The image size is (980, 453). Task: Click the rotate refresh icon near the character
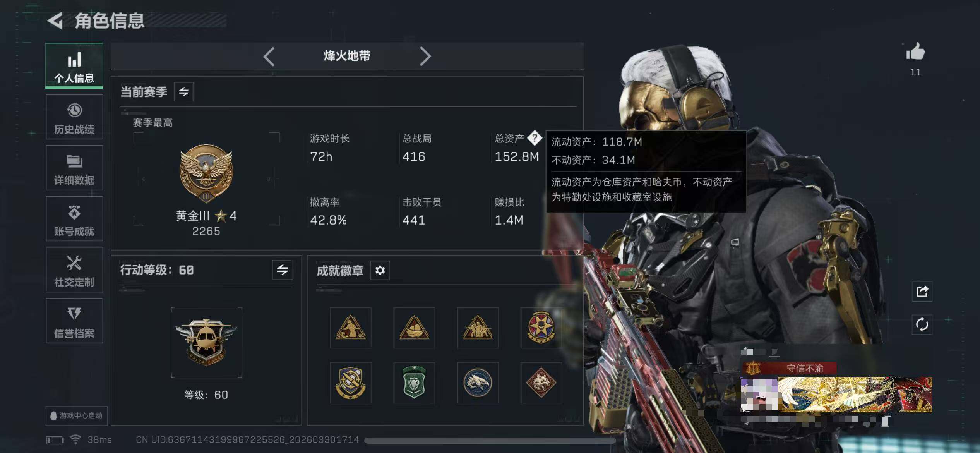pos(922,324)
